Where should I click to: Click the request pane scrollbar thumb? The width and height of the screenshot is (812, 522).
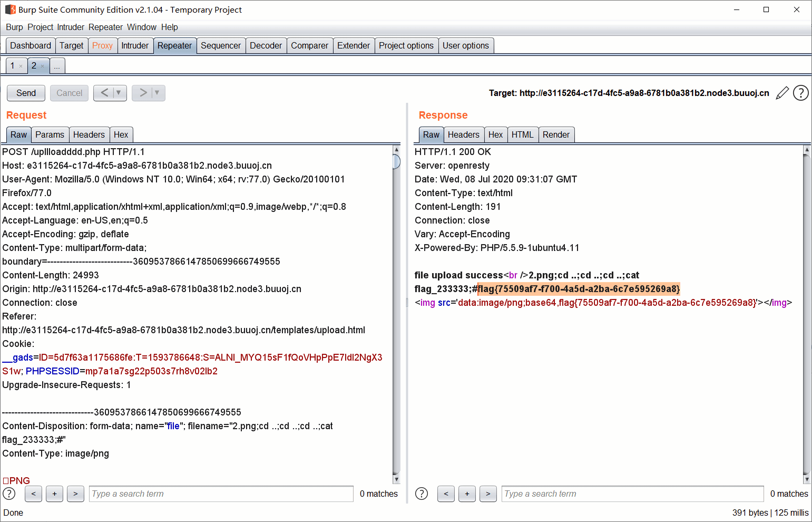click(396, 161)
